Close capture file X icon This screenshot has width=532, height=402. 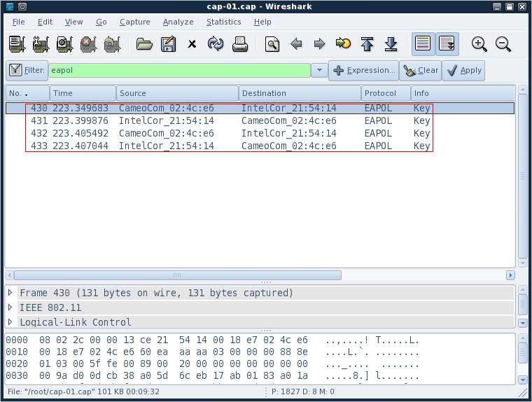point(192,44)
